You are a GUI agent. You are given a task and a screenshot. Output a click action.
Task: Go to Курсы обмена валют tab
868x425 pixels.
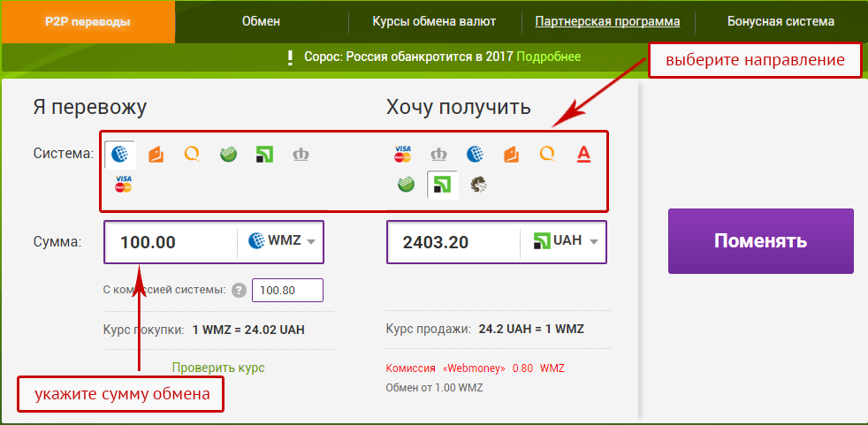pyautogui.click(x=434, y=22)
